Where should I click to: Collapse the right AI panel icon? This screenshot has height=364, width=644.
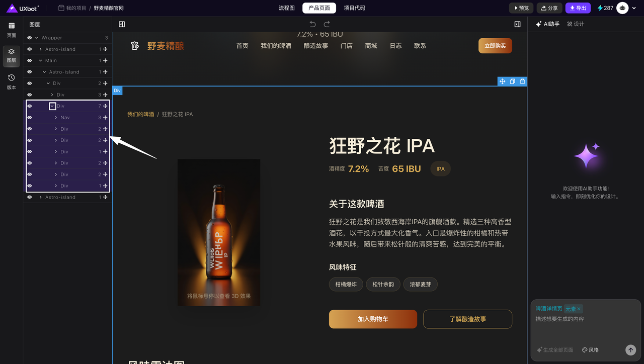click(x=517, y=24)
